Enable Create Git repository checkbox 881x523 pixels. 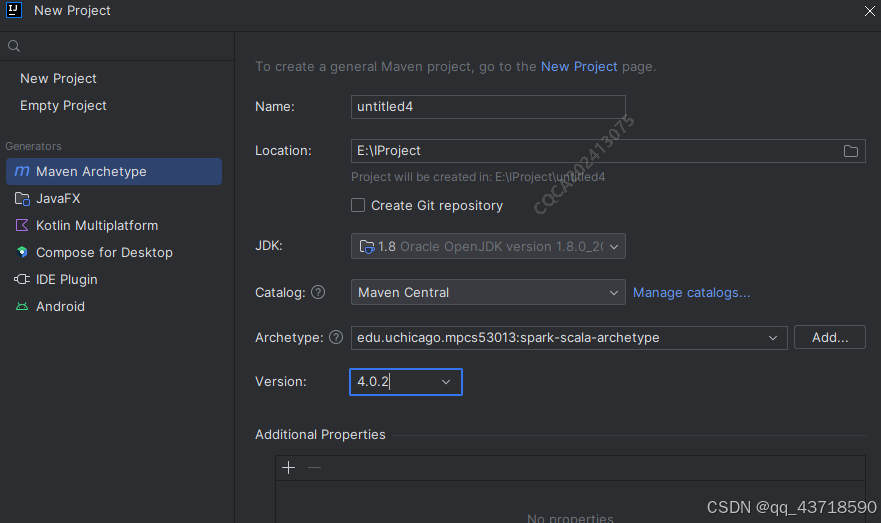pos(358,206)
